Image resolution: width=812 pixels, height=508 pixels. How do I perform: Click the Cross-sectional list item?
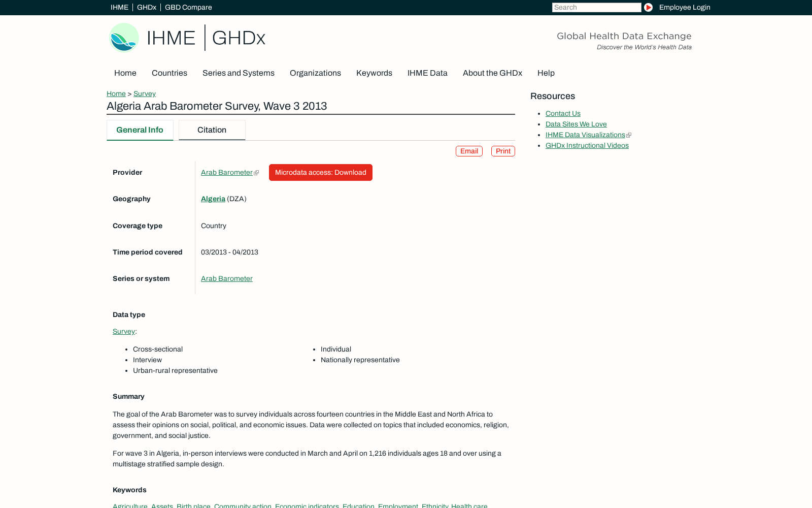pyautogui.click(x=158, y=349)
